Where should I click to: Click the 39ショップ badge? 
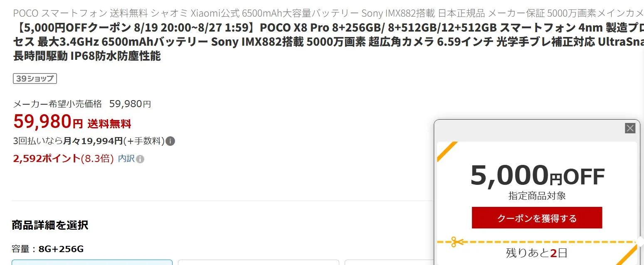[35, 79]
